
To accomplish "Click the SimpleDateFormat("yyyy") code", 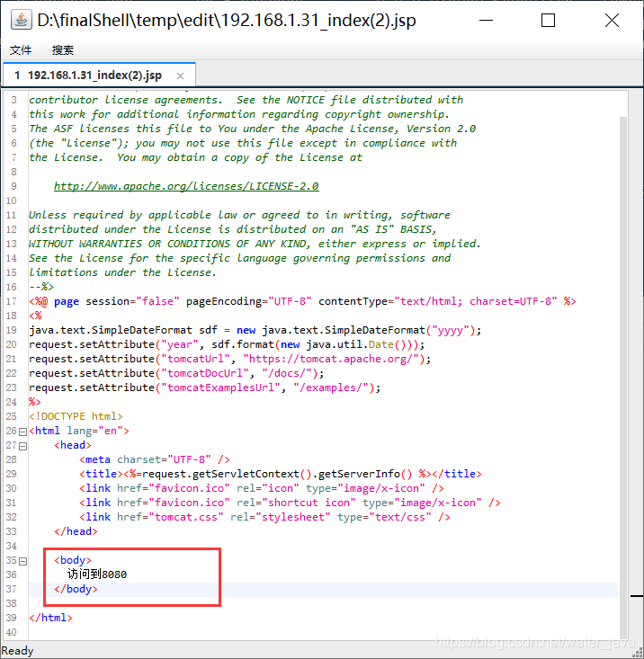I will point(400,330).
